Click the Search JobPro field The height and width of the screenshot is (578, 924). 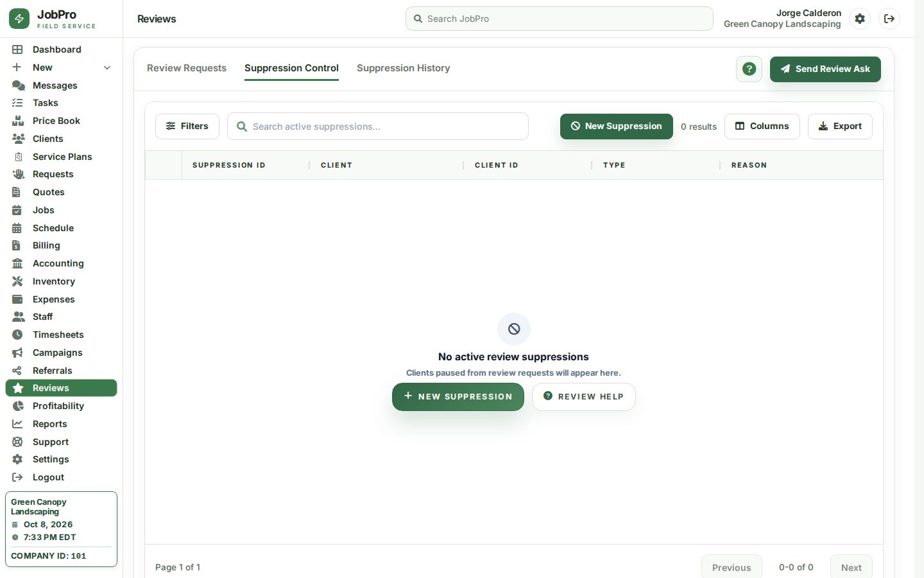point(559,19)
